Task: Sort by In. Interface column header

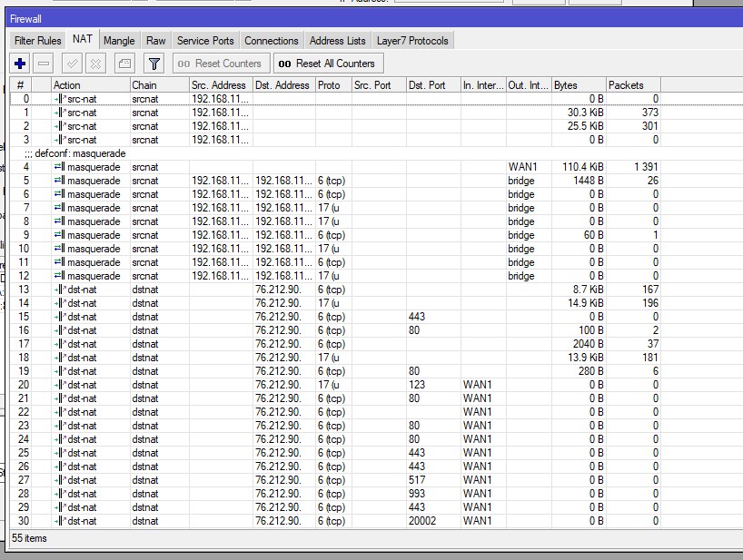Action: coord(483,85)
